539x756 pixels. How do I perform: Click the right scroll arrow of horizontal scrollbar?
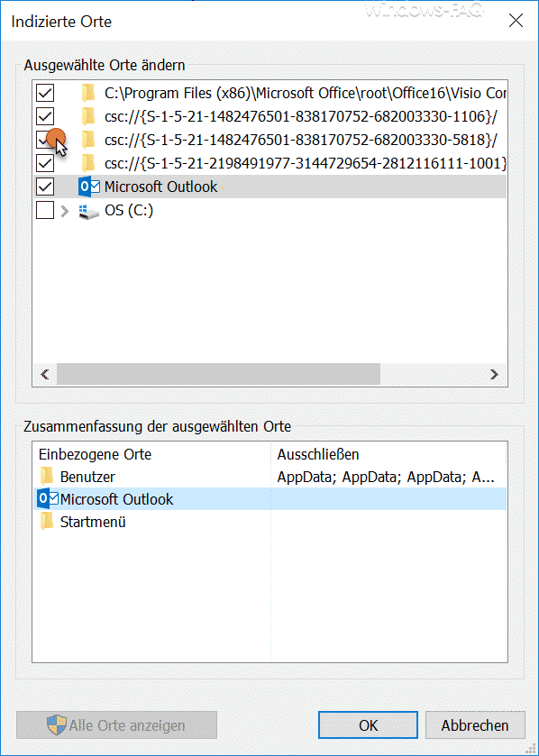pos(494,374)
